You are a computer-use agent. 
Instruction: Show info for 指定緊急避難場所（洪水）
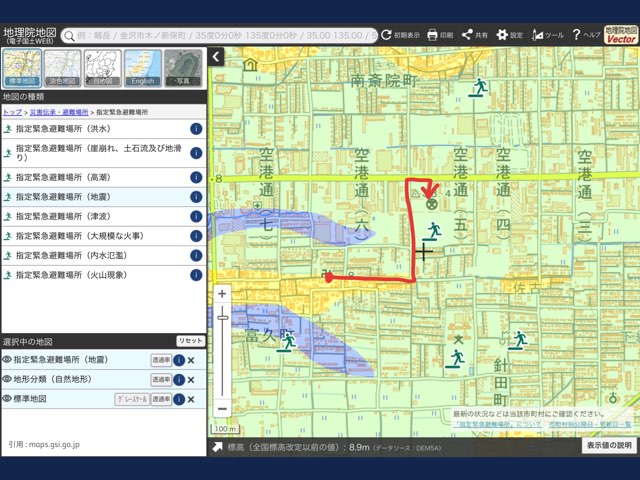(196, 129)
